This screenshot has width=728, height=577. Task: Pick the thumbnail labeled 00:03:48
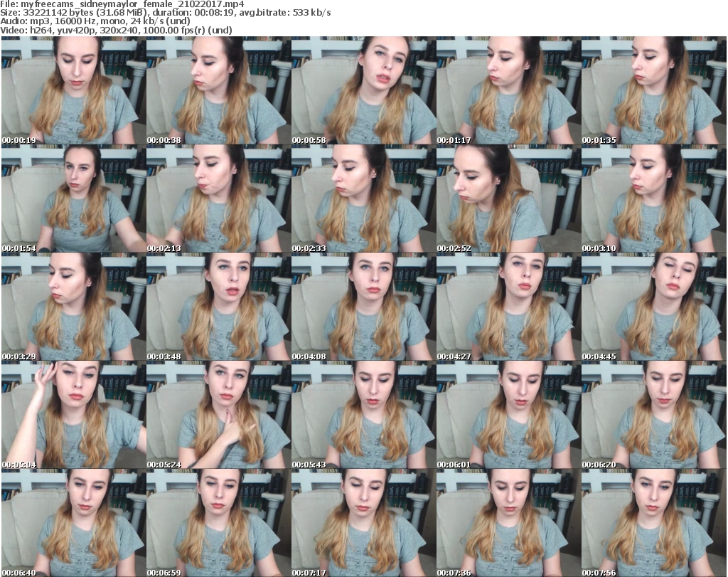219,307
